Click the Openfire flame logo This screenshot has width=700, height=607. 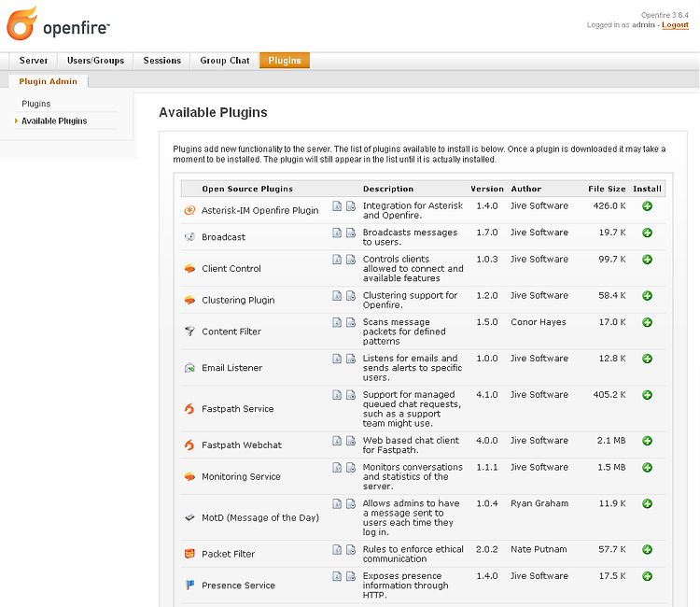(21, 23)
